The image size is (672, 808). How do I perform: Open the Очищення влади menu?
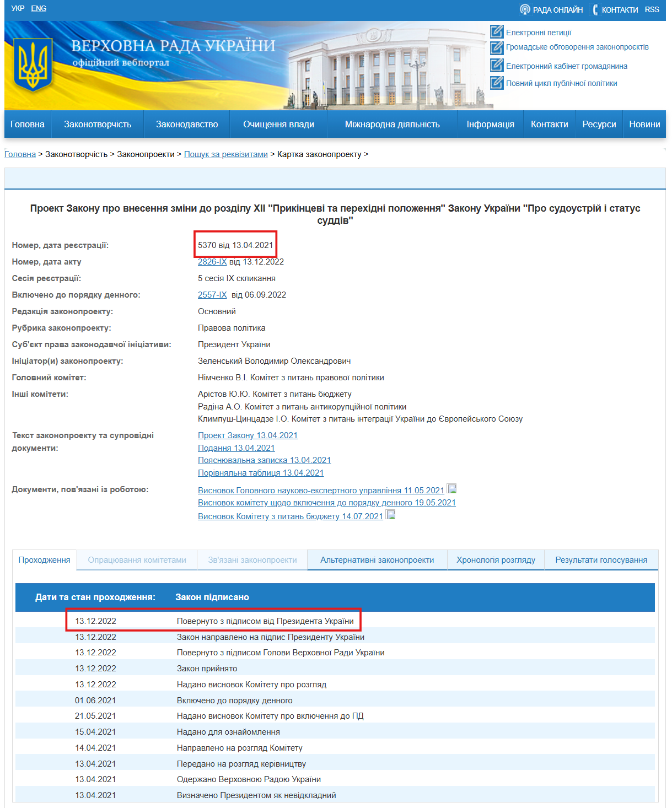[x=278, y=124]
